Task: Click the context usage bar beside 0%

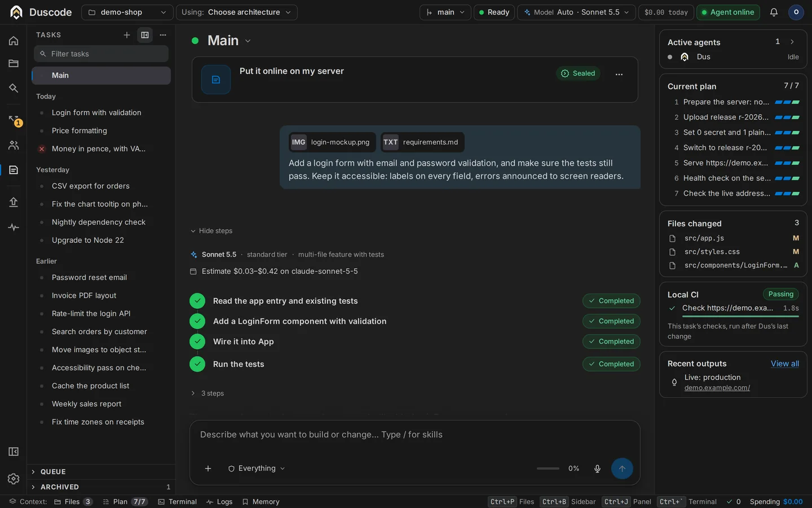Action: [548, 468]
